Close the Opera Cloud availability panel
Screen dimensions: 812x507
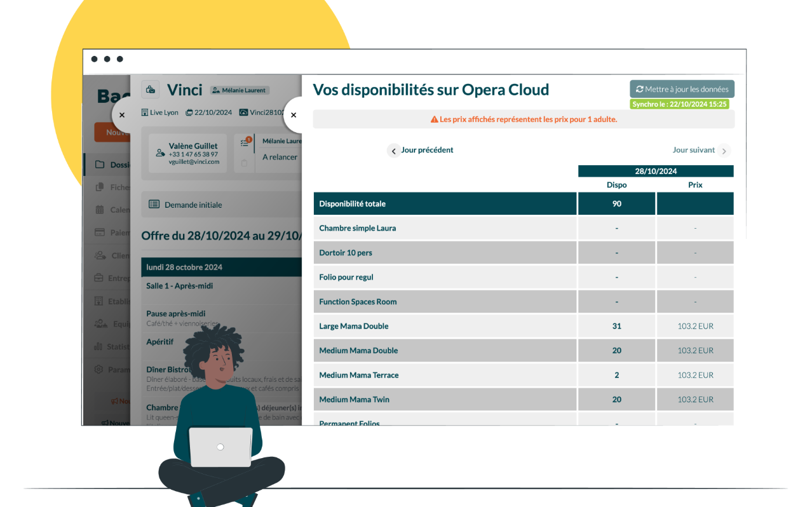(x=294, y=115)
